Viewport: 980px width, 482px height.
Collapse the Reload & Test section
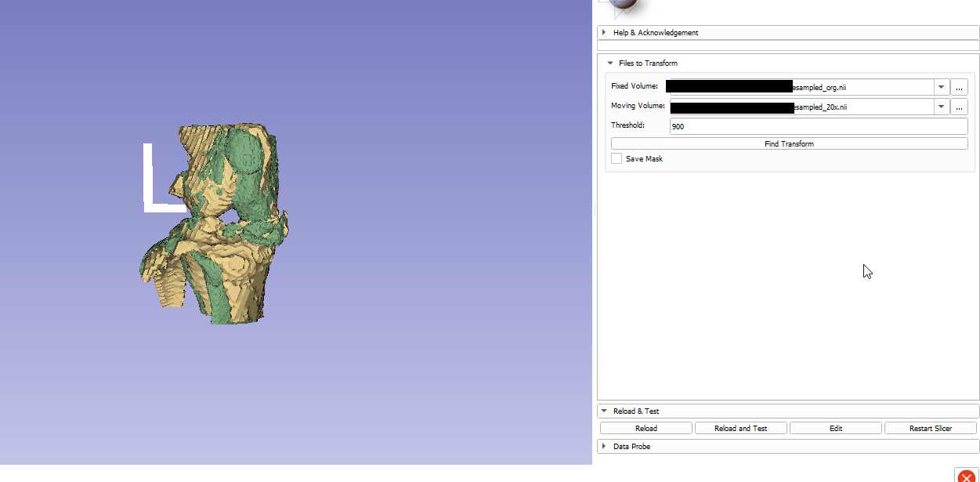point(604,411)
